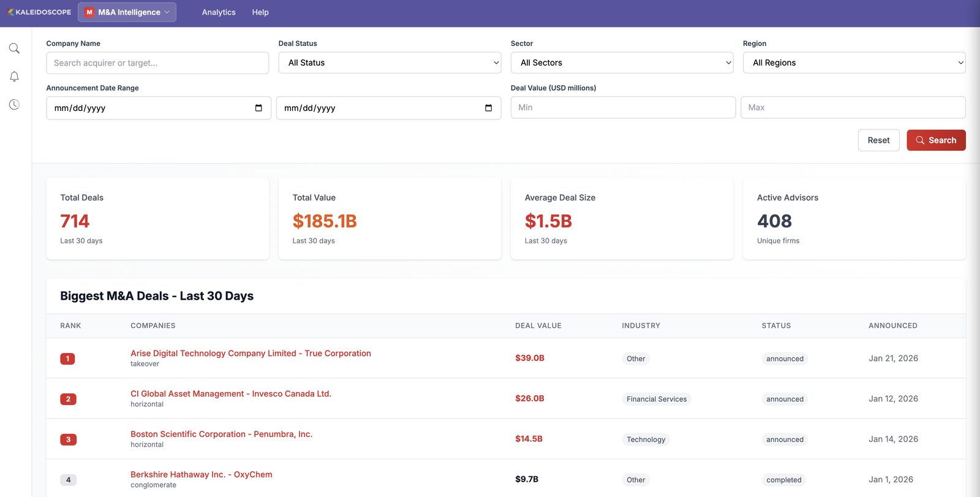Expand the All Regions dropdown

(x=854, y=63)
